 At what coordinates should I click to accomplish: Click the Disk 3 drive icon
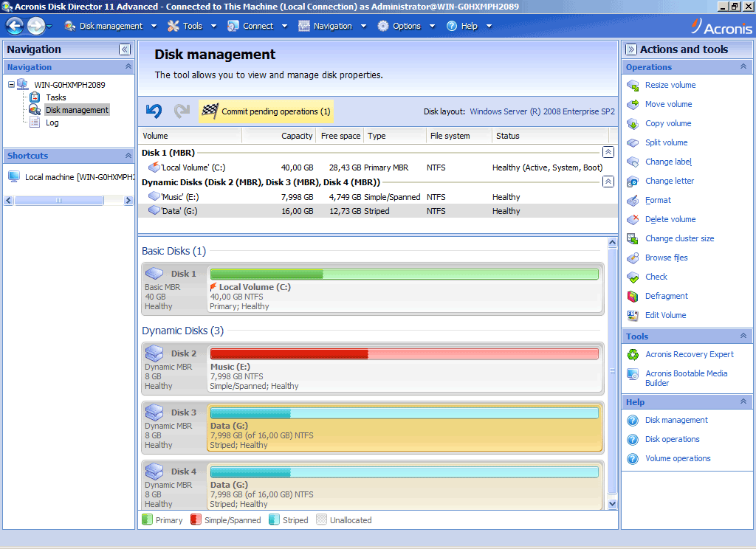click(154, 412)
